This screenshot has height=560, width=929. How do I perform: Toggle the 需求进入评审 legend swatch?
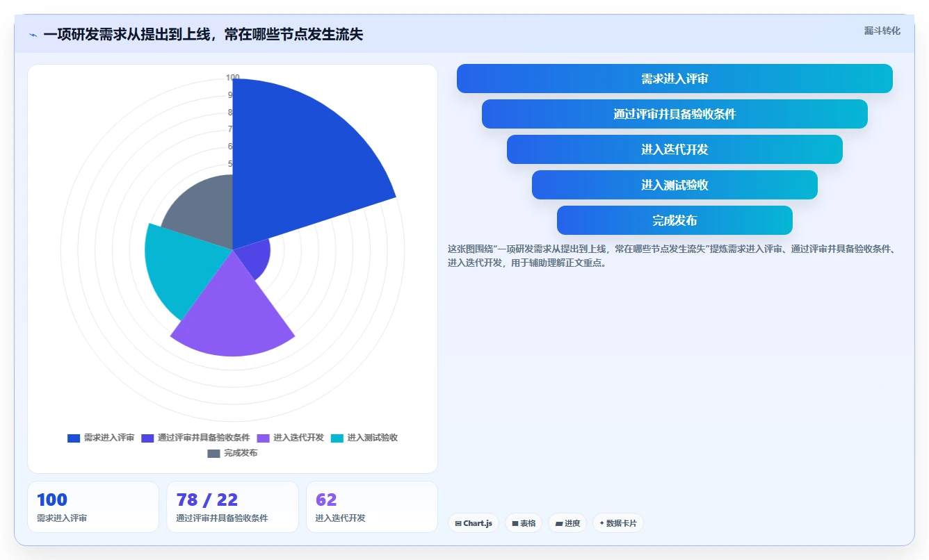click(x=74, y=438)
